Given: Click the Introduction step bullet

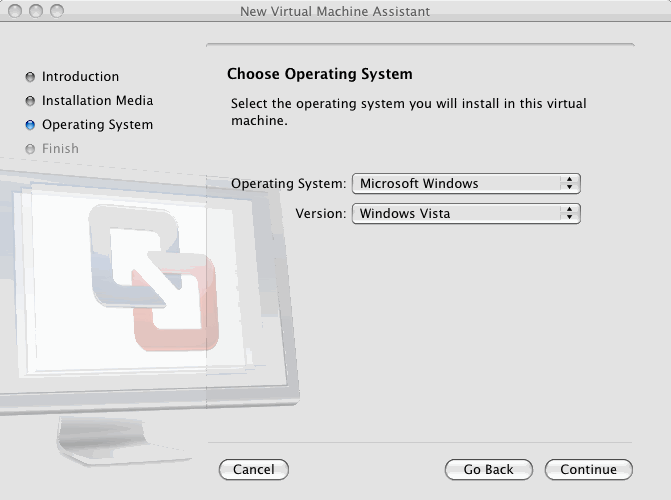Looking at the screenshot, I should tap(30, 77).
